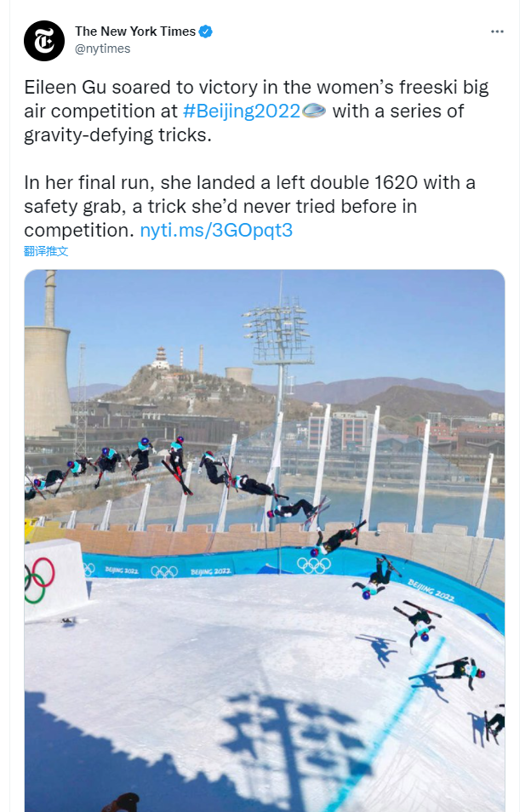Click the paragraph beginning 'In her final run'
The width and height of the screenshot is (531, 812).
click(250, 206)
